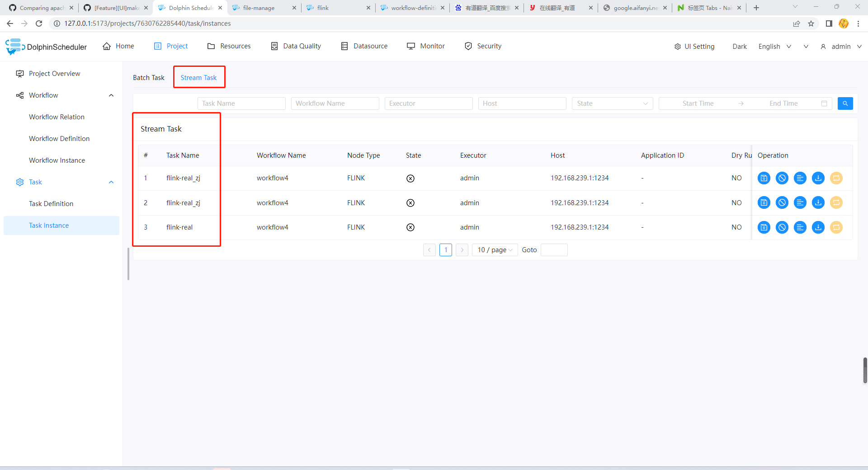Open the UI Setting panel

(694, 47)
